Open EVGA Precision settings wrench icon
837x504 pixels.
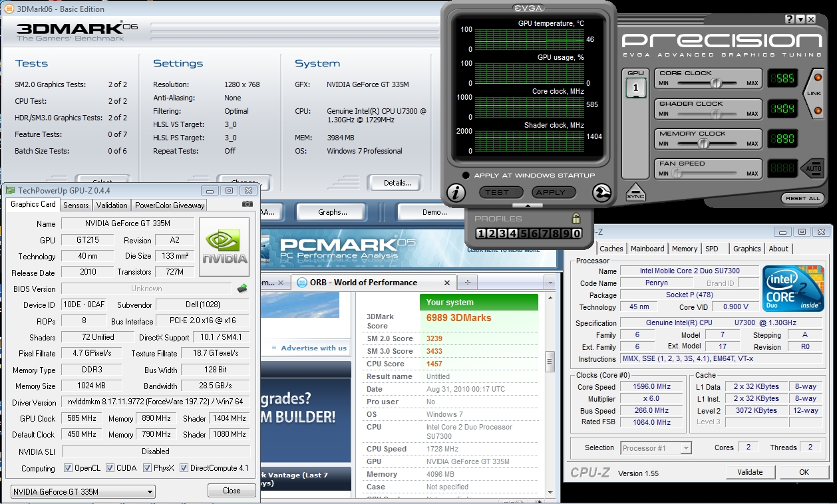tap(601, 193)
